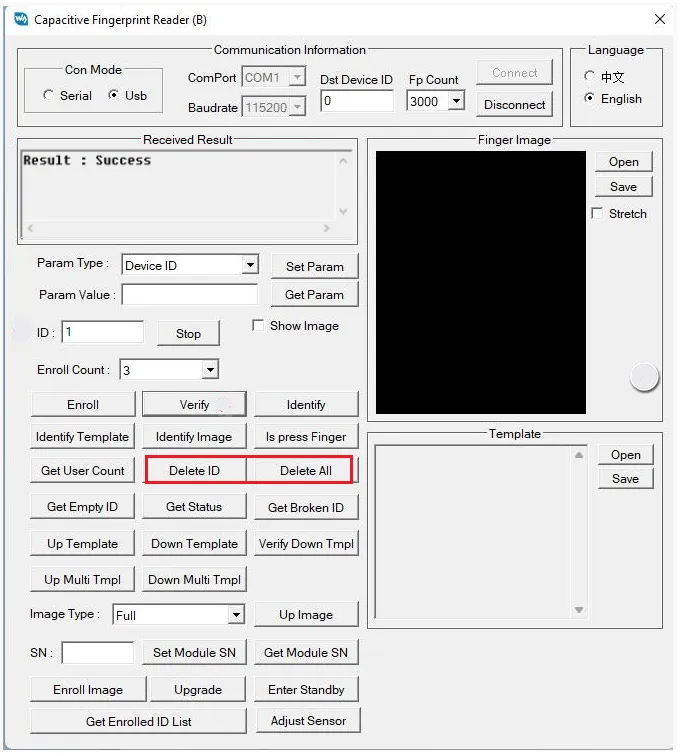Expand the Image Type dropdown
Image resolution: width=686 pixels, height=755 pixels.
click(x=236, y=614)
